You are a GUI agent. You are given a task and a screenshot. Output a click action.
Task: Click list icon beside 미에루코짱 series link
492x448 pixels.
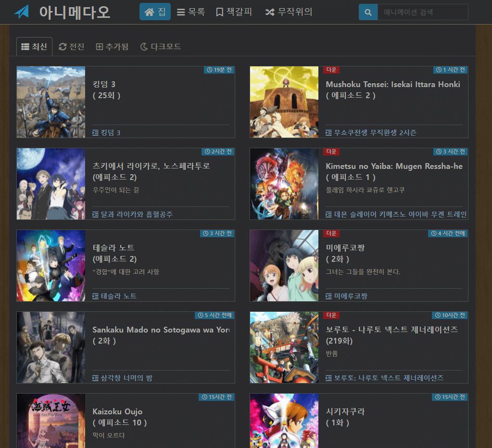point(328,296)
